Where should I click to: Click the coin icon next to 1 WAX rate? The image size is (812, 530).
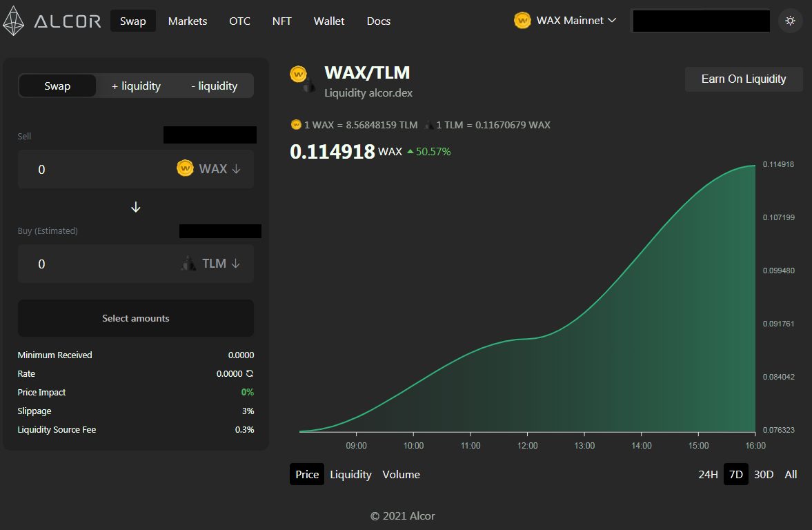tap(296, 125)
